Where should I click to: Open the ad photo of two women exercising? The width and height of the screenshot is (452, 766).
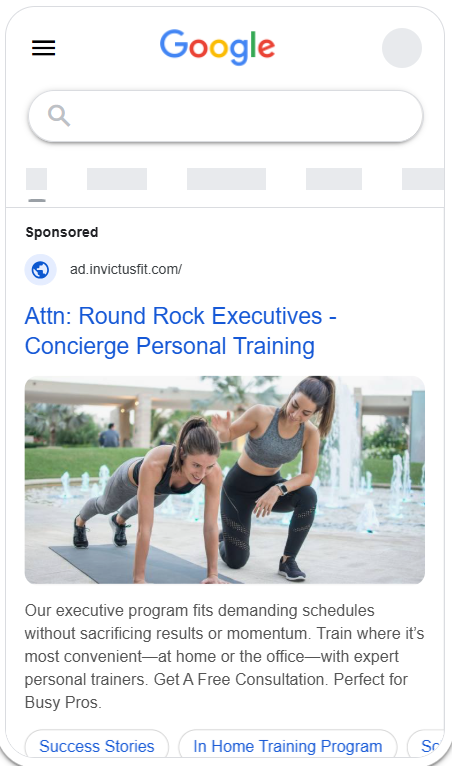[225, 480]
